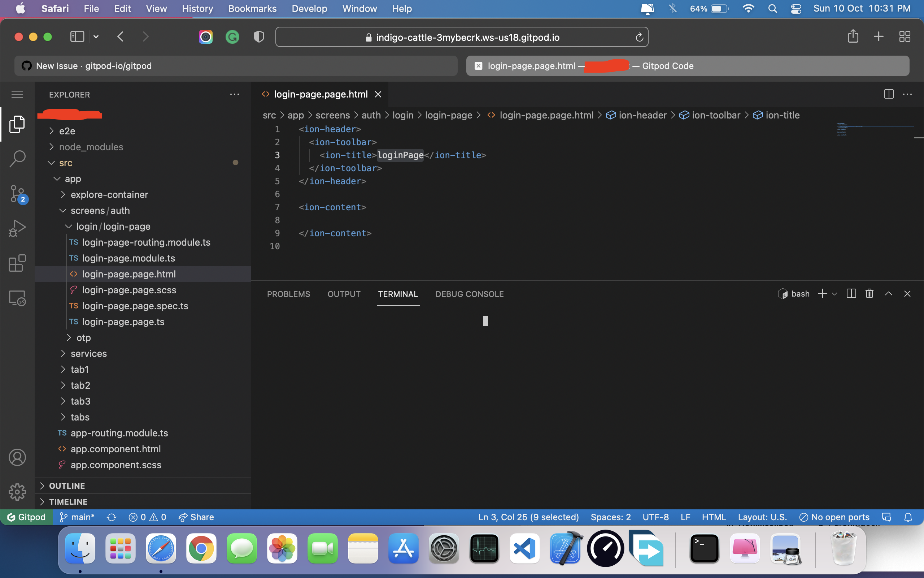Switch to the New Issue gitpod-io/gitpod tab

click(x=236, y=66)
